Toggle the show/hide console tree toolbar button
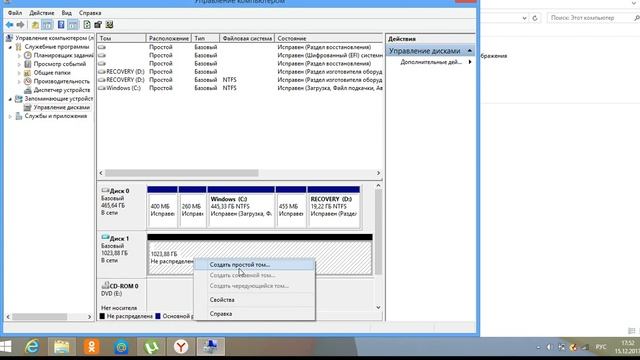Image resolution: width=640 pixels, height=360 pixels. (x=47, y=25)
